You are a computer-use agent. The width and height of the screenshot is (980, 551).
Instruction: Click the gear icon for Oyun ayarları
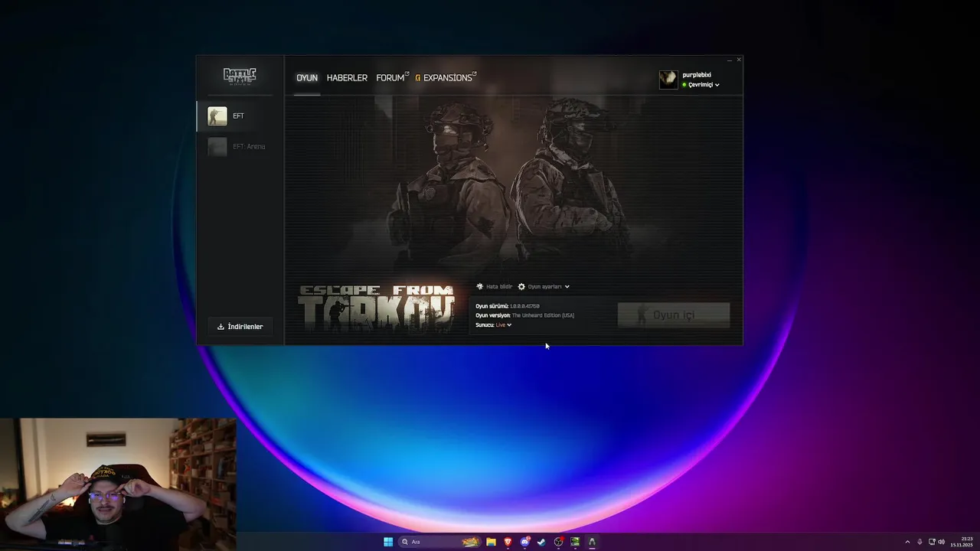521,286
